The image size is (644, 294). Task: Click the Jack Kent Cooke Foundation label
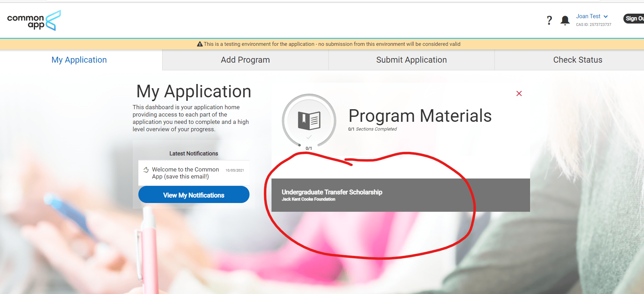click(x=309, y=199)
